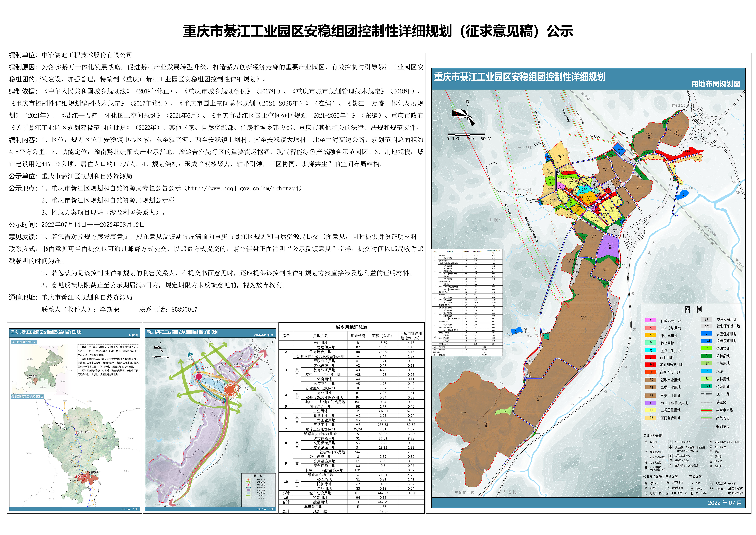Select the 变电站 lightning icon
This screenshot has height=535, width=756.
692,489
